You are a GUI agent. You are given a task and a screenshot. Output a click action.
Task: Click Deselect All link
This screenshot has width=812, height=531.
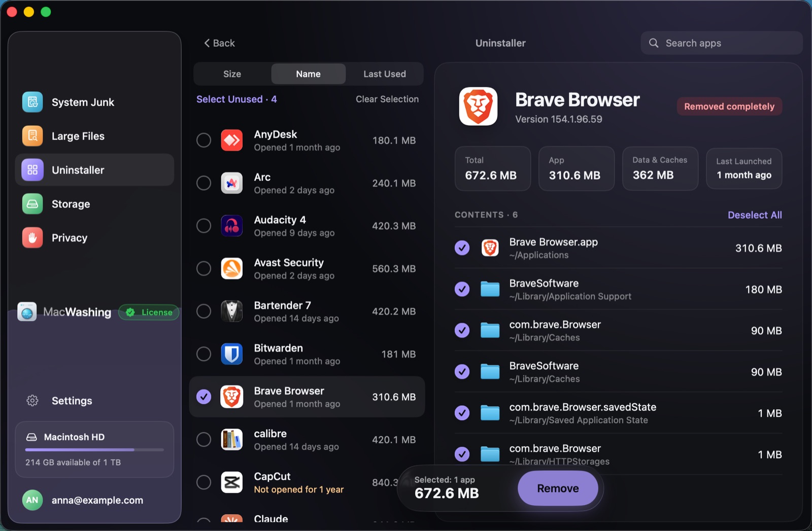[x=755, y=215]
